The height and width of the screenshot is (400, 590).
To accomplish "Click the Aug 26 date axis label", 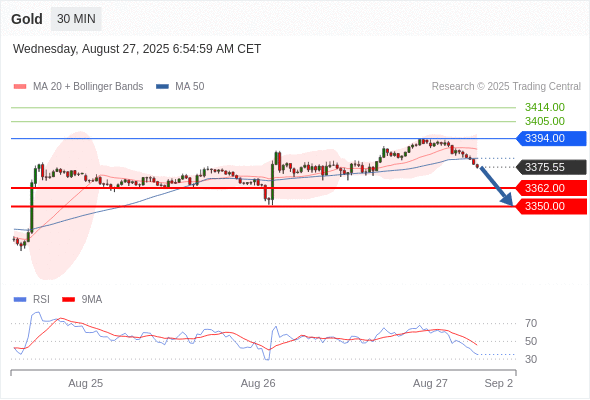I will pyautogui.click(x=258, y=383).
